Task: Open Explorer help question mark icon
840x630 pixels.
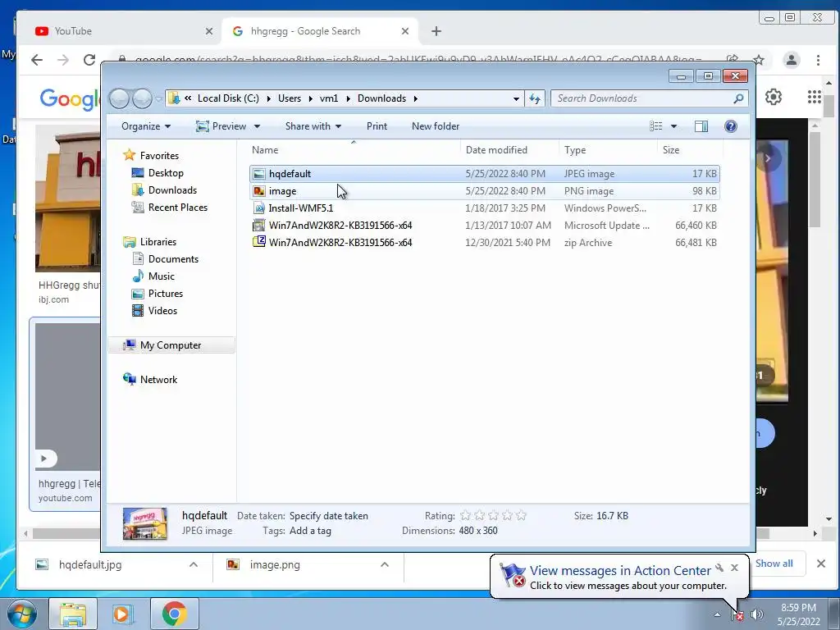Action: point(731,126)
